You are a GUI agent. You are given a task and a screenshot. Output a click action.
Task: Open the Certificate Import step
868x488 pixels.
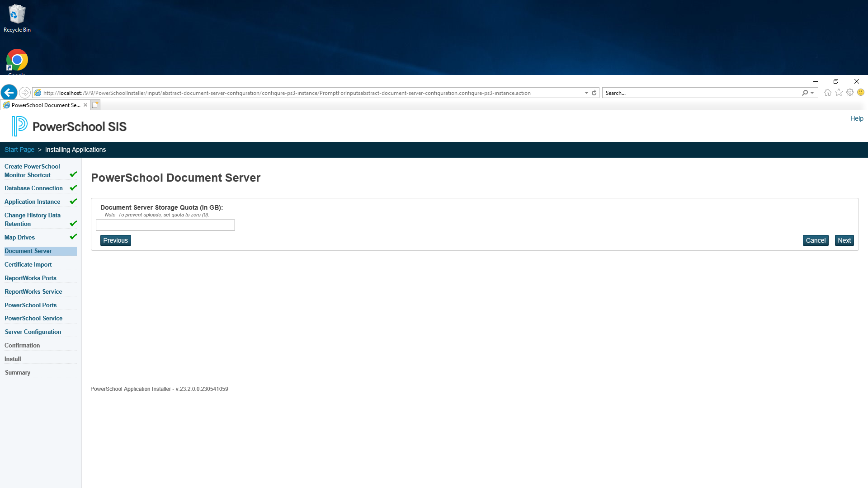click(x=28, y=264)
